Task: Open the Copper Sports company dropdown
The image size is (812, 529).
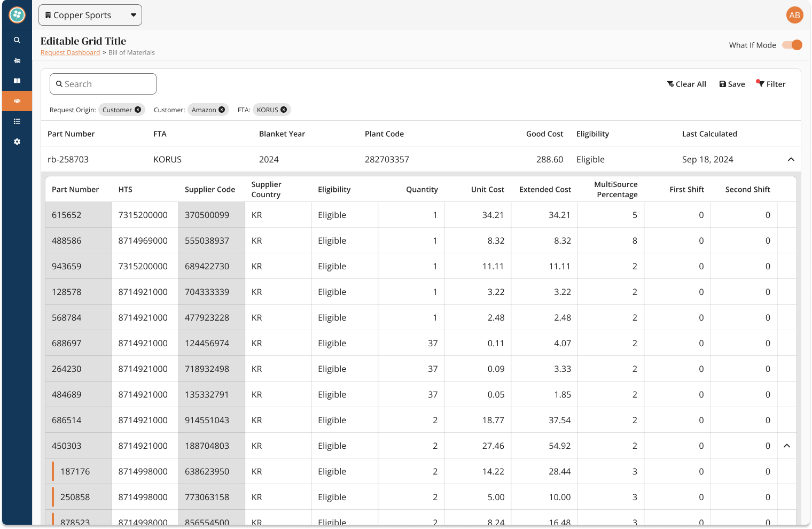Action: (x=90, y=15)
